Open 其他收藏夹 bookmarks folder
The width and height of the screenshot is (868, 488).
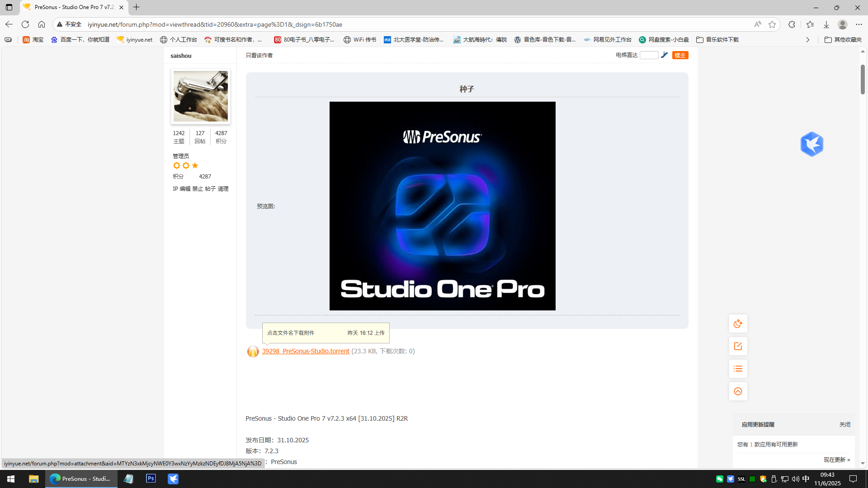[x=843, y=40]
